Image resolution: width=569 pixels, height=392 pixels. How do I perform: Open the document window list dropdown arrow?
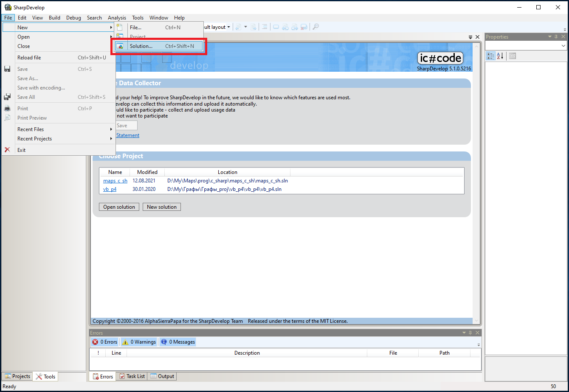point(470,37)
